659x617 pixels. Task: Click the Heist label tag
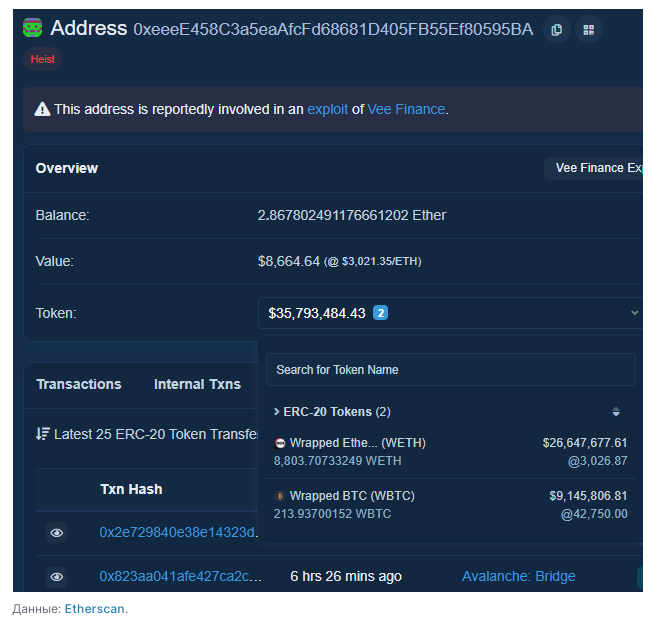pos(42,59)
